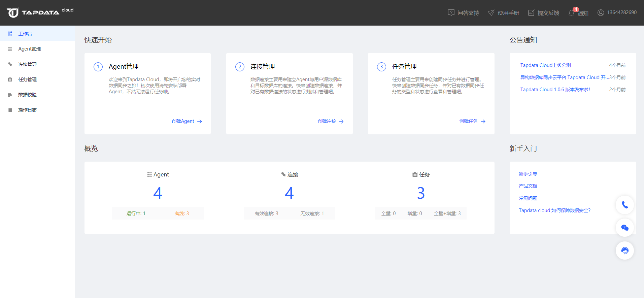Click the Tapdata Cloud logo
Image resolution: width=644 pixels, height=298 pixels.
coord(40,12)
